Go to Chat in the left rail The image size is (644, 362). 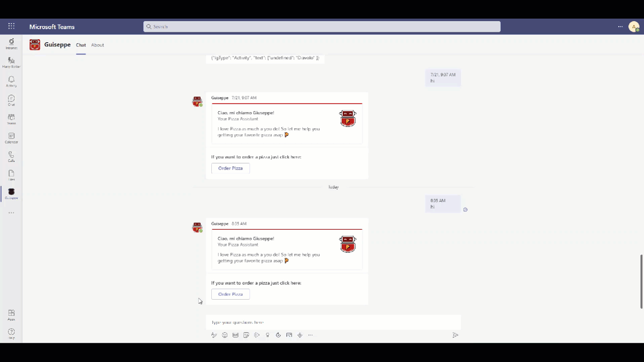(x=11, y=100)
